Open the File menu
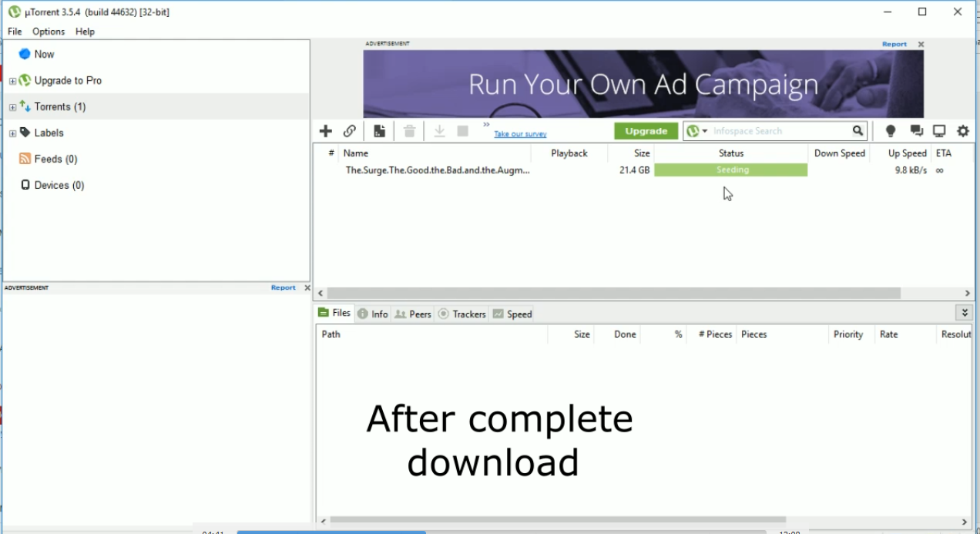 15,32
